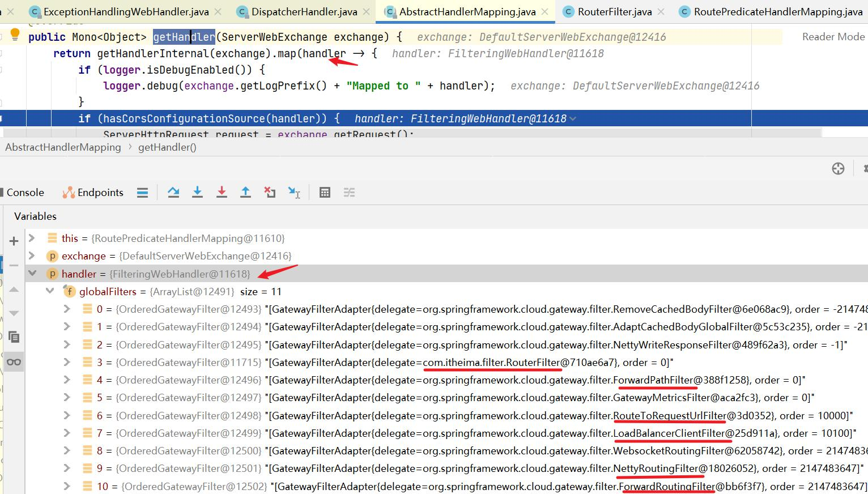
Task: Expand globalFilters element 1 AdaptCachedBodyGlobalFilter
Action: 67,326
